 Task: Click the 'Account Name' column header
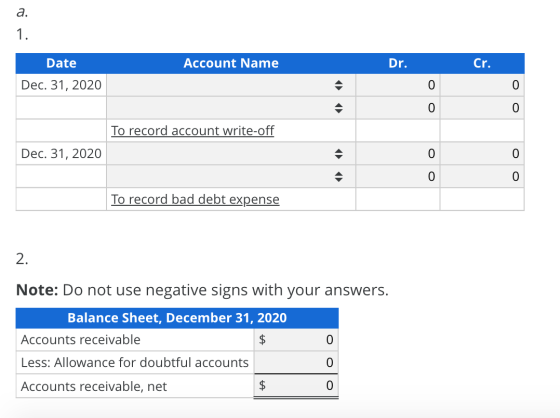(231, 63)
